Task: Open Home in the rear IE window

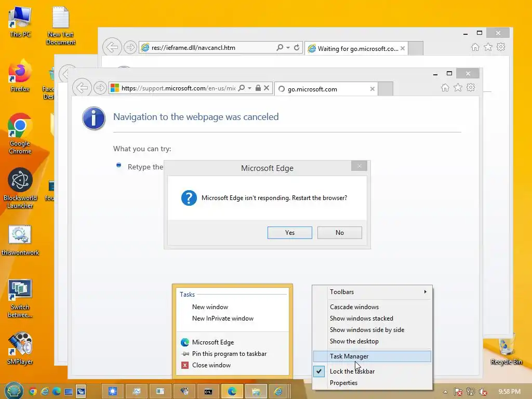Action: [475, 47]
